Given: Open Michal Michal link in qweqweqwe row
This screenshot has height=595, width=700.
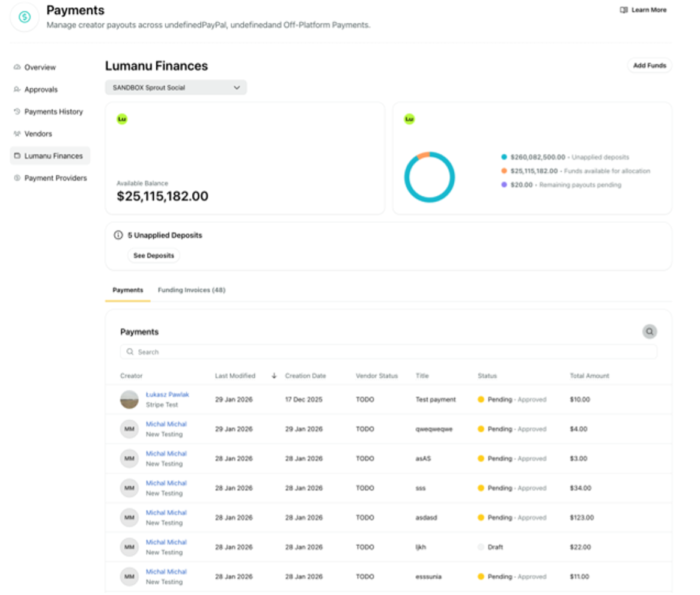Looking at the screenshot, I should pyautogui.click(x=166, y=424).
